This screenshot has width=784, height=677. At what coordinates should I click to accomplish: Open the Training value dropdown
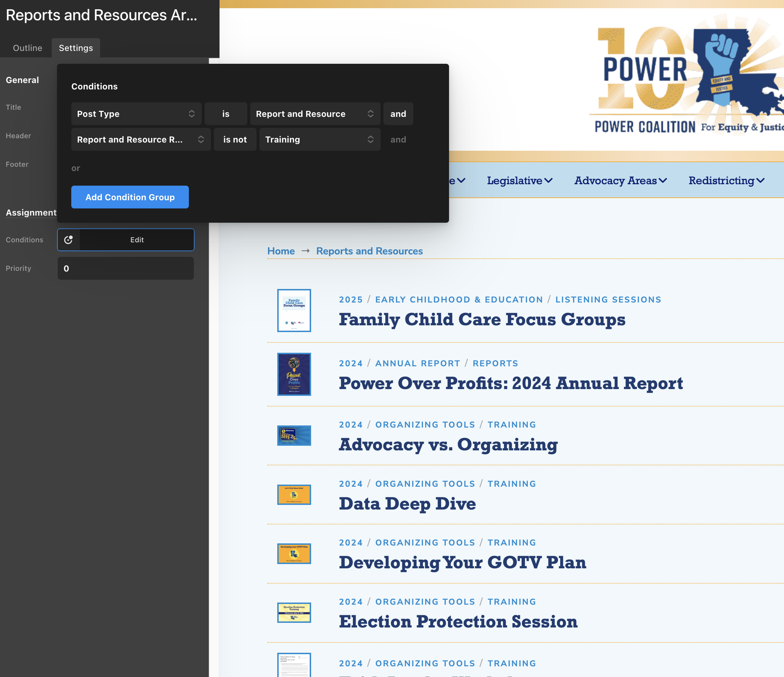pyautogui.click(x=319, y=139)
